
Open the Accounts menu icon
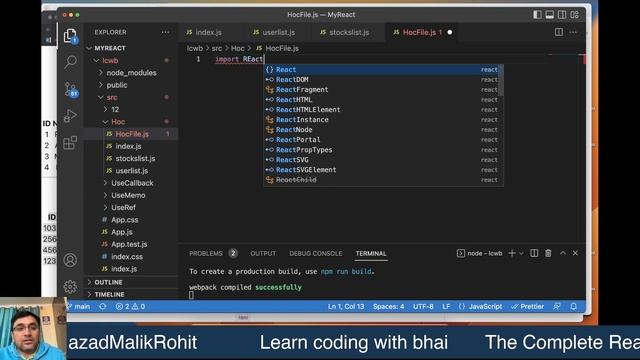coord(70,260)
